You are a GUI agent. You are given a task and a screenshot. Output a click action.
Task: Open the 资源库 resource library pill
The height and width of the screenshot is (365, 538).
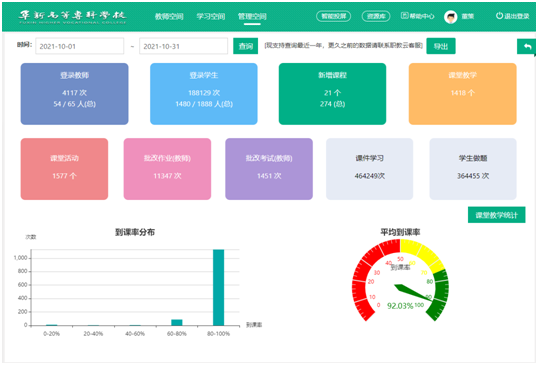click(x=376, y=16)
